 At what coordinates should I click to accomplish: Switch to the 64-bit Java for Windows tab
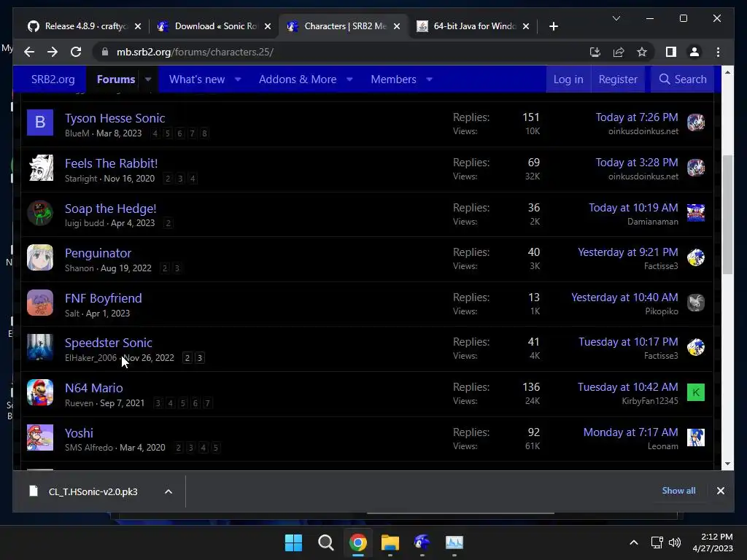tap(472, 26)
